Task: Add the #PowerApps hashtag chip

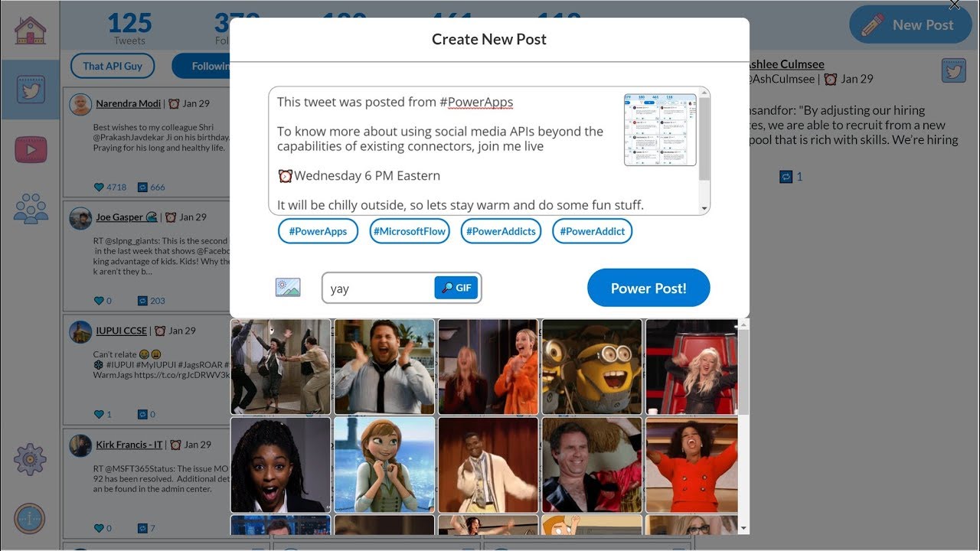Action: 318,231
